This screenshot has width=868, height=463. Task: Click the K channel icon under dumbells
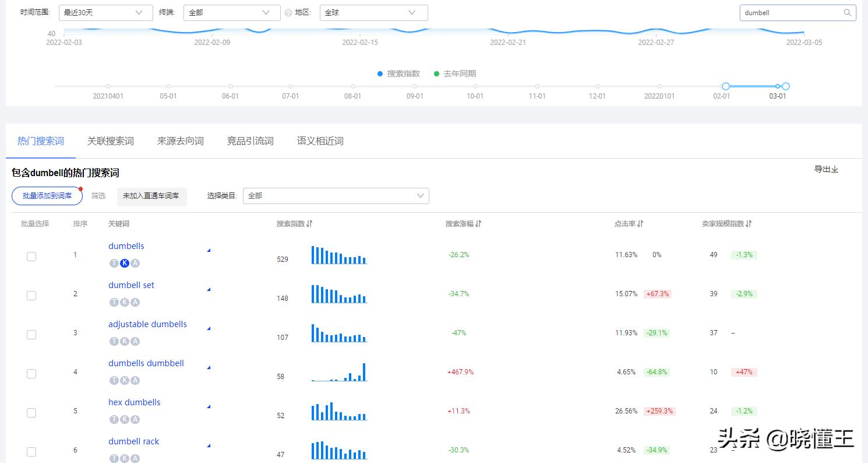(125, 263)
